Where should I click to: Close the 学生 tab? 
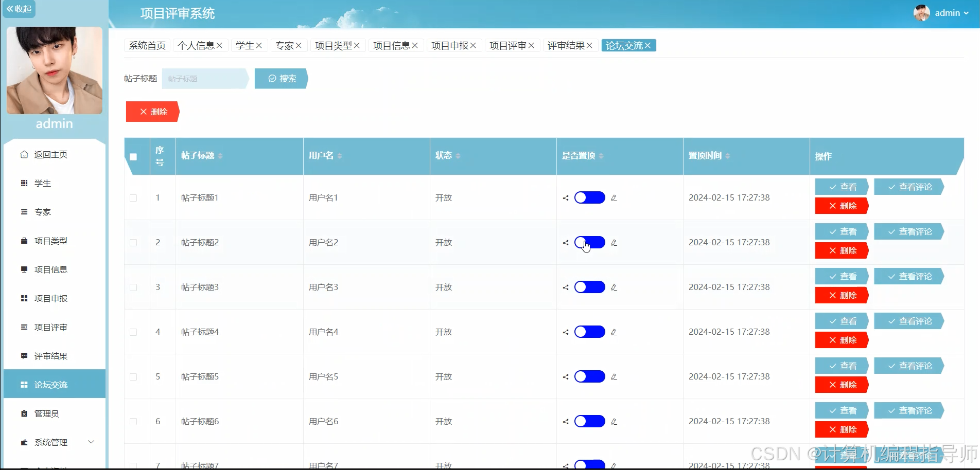click(259, 46)
